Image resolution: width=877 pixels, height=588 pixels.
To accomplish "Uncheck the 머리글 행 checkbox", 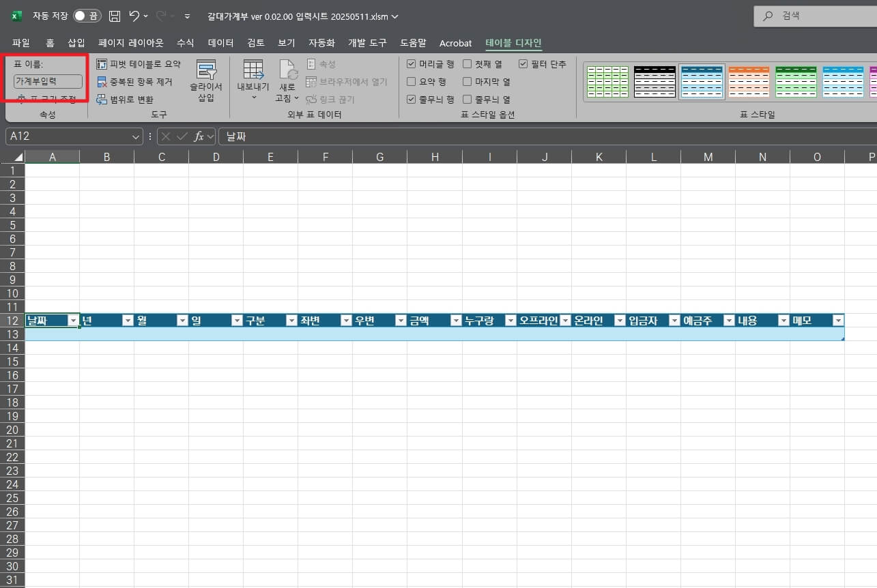I will click(412, 64).
